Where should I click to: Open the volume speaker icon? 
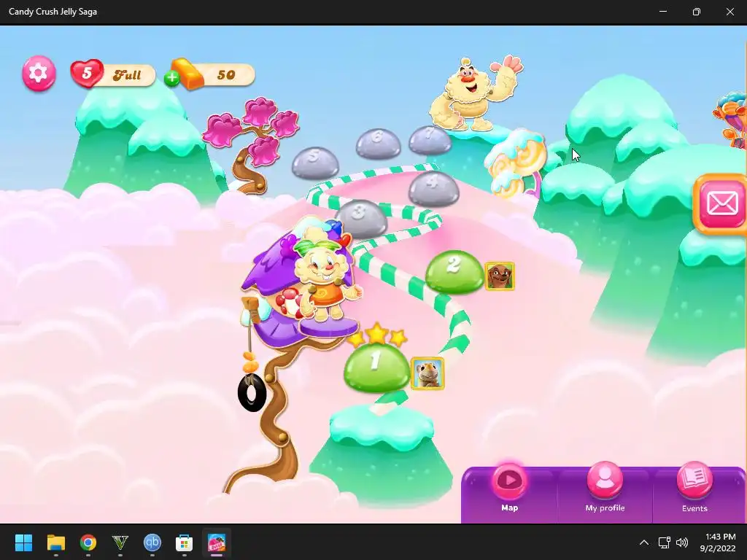pos(682,542)
